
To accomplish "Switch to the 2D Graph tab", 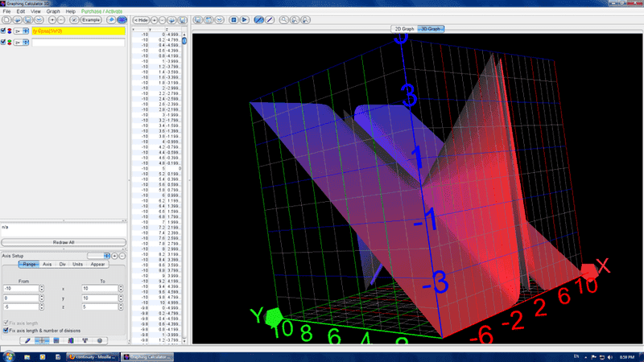I will 402,29.
